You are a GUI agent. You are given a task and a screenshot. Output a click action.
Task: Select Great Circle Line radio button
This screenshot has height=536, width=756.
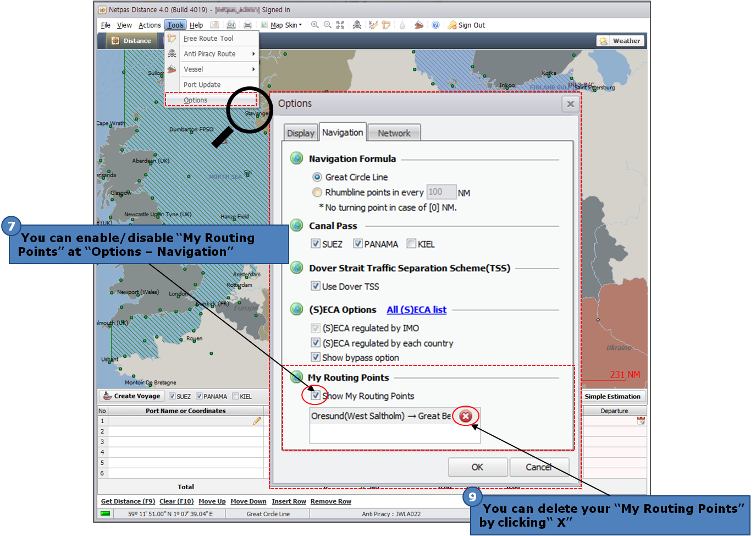tap(317, 177)
